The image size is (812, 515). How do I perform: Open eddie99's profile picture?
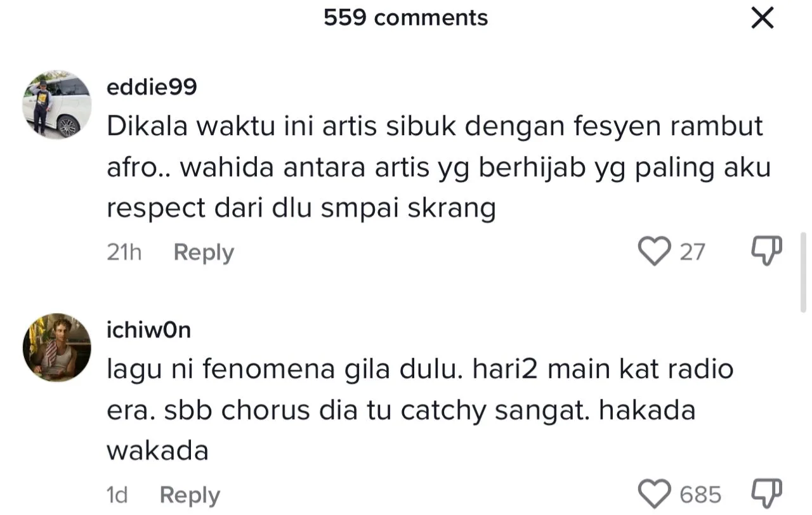(57, 105)
